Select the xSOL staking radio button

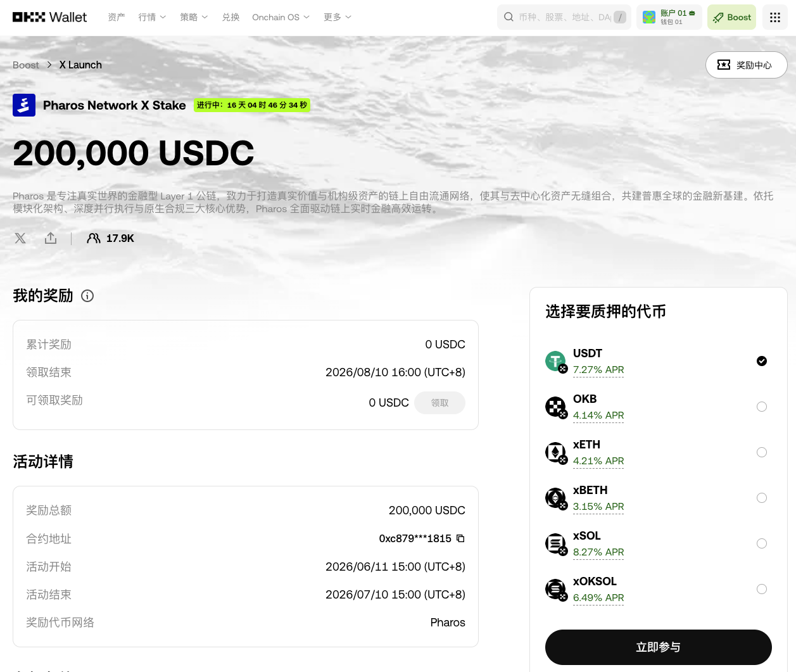(x=762, y=543)
